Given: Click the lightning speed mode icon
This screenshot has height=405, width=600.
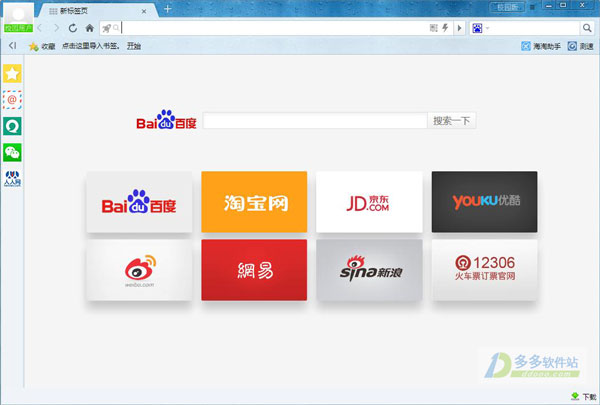Looking at the screenshot, I should (x=445, y=28).
